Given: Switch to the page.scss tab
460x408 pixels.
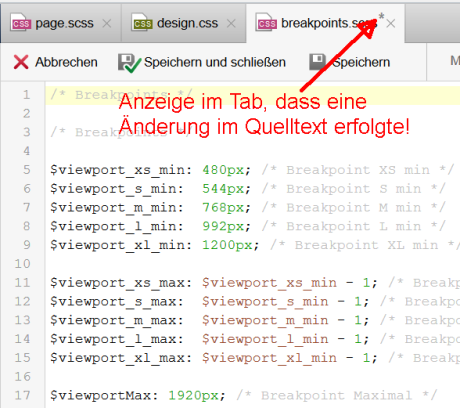Looking at the screenshot, I should (61, 23).
